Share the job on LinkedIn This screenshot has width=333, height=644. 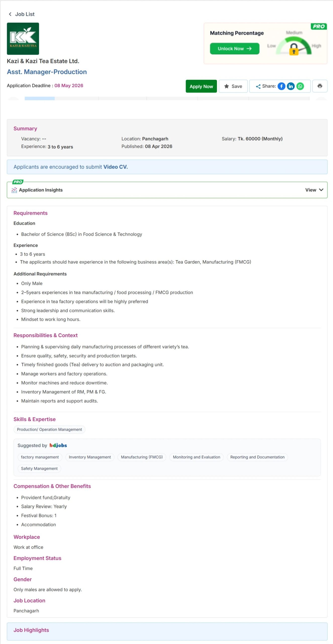pyautogui.click(x=291, y=86)
